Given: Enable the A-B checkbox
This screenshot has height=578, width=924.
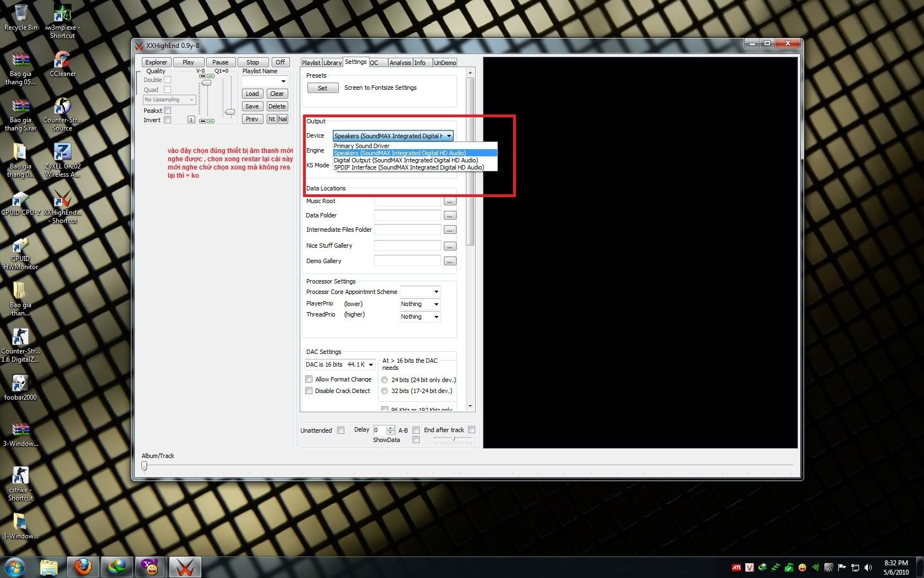Looking at the screenshot, I should coord(416,430).
